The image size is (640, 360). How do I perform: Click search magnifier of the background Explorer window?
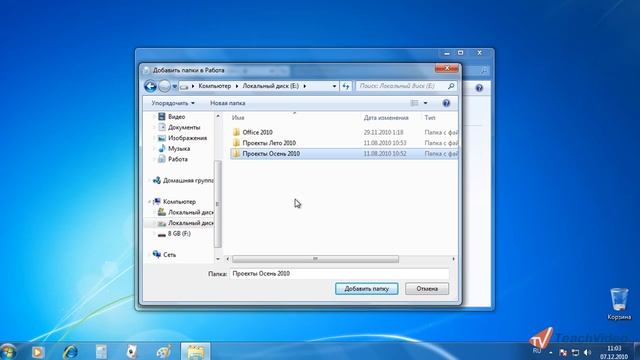click(484, 70)
